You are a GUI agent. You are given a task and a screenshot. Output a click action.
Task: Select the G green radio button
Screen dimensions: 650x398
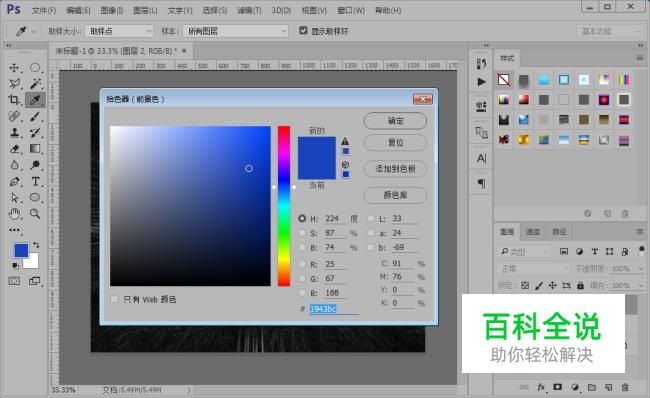[302, 279]
